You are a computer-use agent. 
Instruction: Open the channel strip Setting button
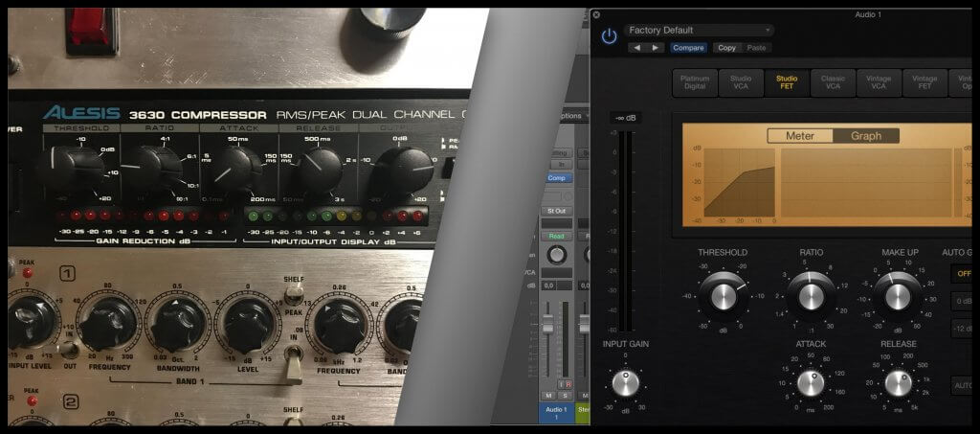[560, 152]
